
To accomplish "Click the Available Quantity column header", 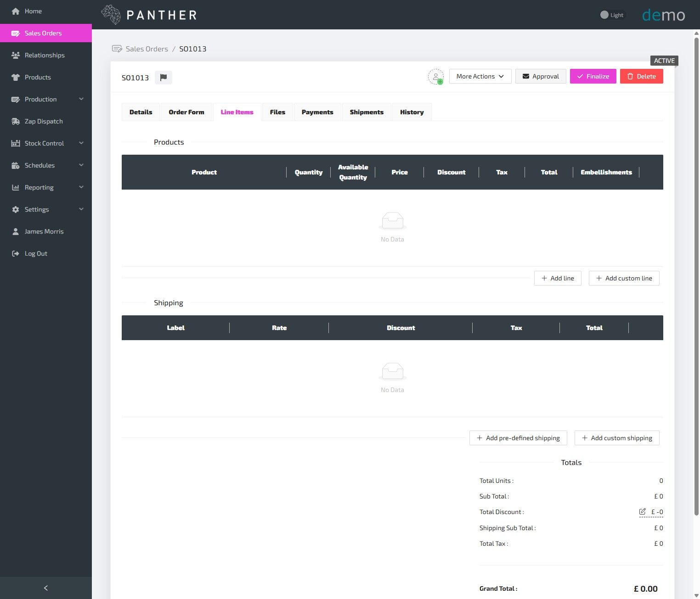I will coord(353,172).
